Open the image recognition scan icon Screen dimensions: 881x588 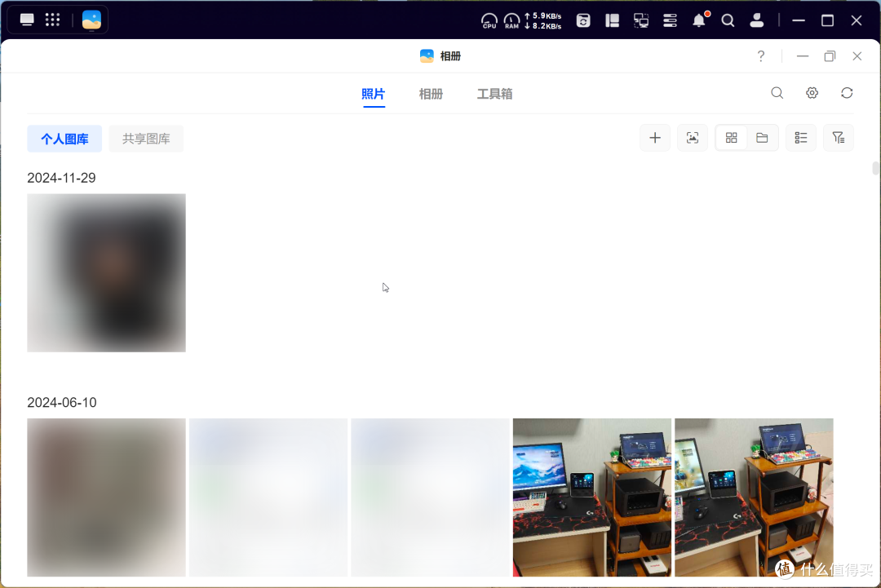pyautogui.click(x=693, y=138)
